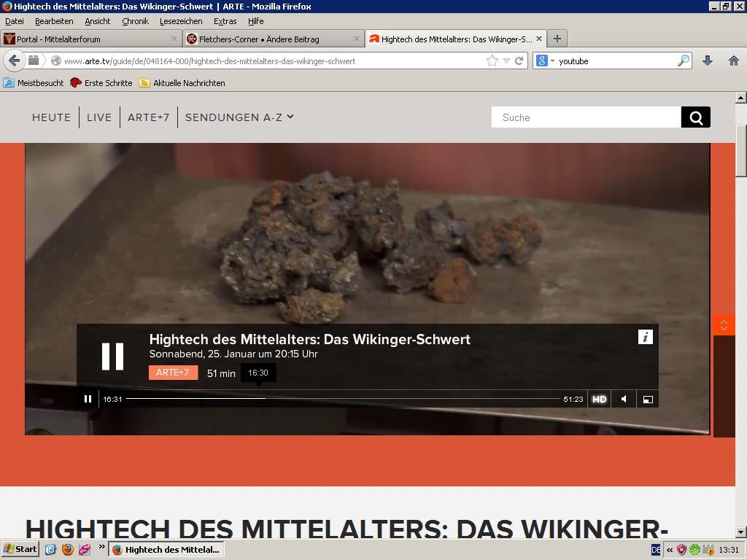The image size is (747, 560).
Task: Click the page scrollbar down arrow
Action: pyautogui.click(x=741, y=532)
